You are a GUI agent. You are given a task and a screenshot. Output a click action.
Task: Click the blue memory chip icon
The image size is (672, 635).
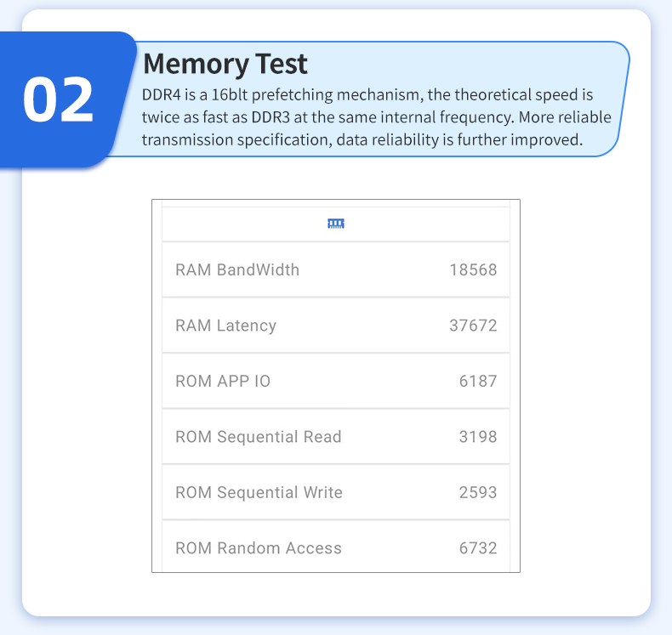coord(336,224)
